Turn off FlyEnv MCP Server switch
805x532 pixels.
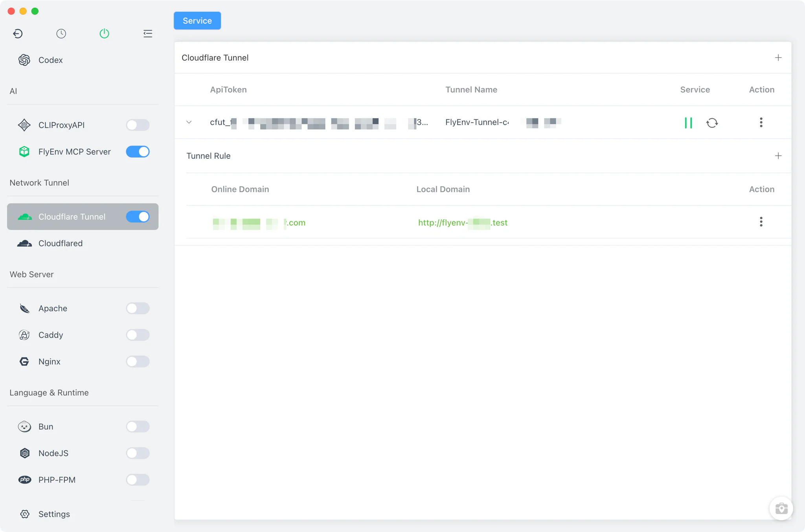click(138, 152)
